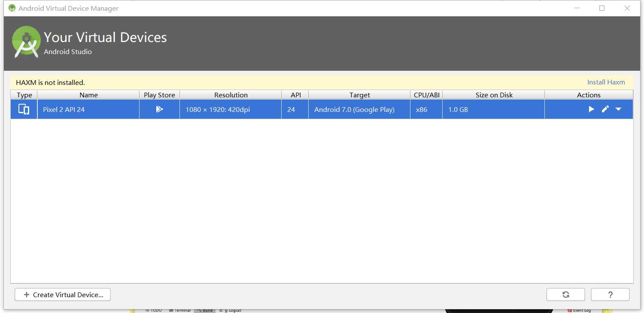The height and width of the screenshot is (313, 644).
Task: Open the actions dropdown for Pixel 2
Action: click(x=618, y=109)
